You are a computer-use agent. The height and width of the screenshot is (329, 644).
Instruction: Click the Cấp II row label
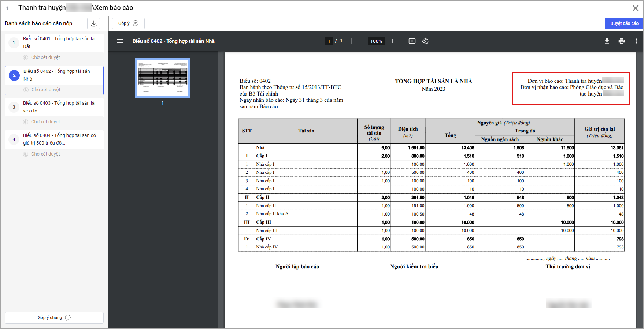coord(263,197)
